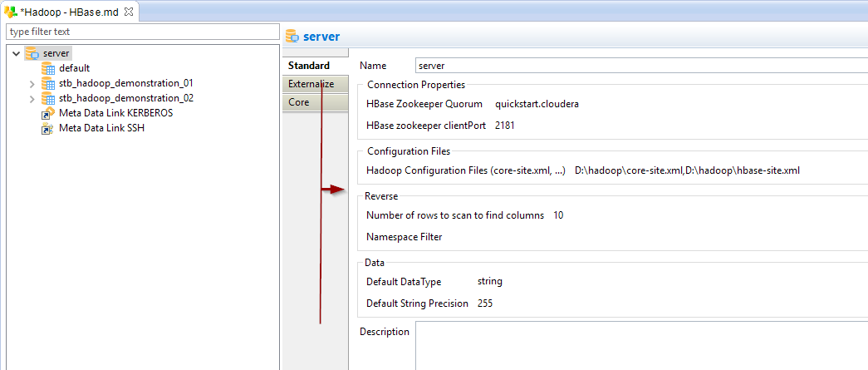Viewport: 868px width, 370px height.
Task: Select the server tree item
Action: pyautogui.click(x=56, y=54)
